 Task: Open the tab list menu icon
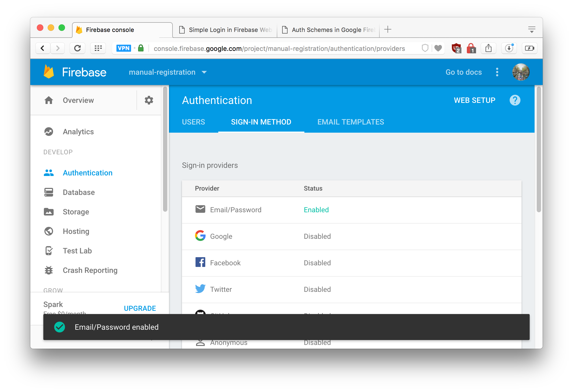532,29
